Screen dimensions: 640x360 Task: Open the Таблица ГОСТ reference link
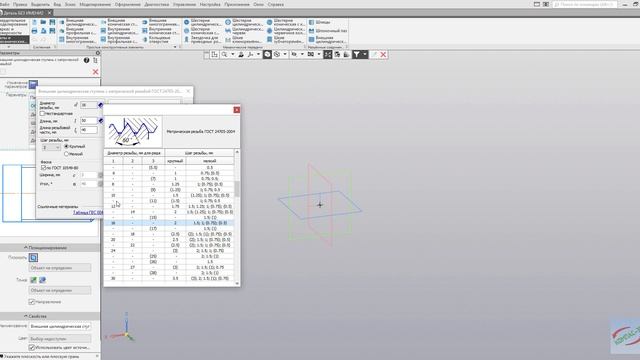pyautogui.click(x=88, y=213)
